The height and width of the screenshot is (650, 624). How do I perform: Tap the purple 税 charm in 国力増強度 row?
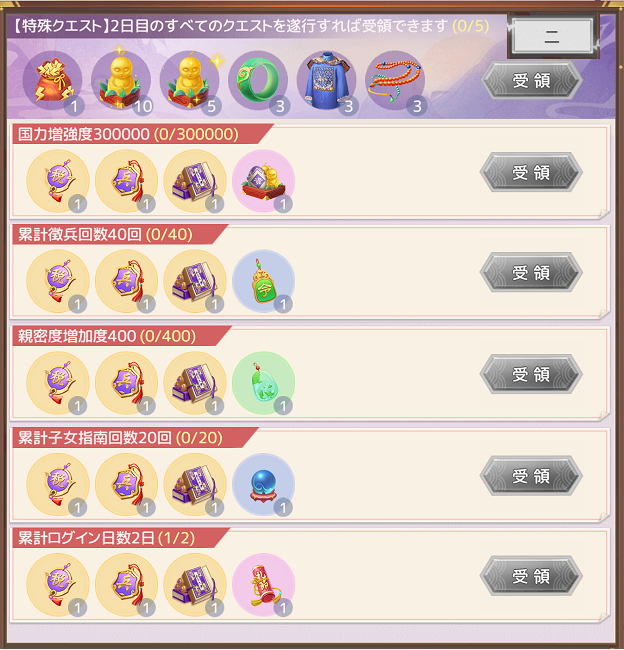point(58,181)
